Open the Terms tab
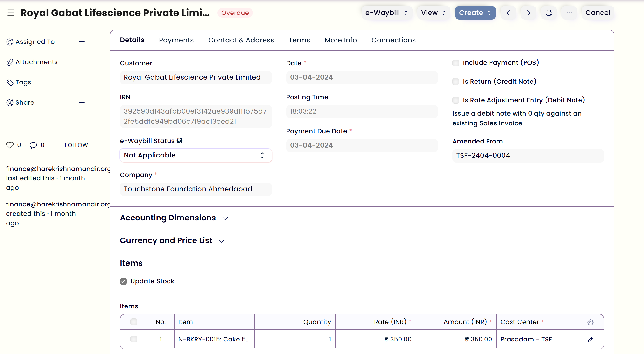Image resolution: width=644 pixels, height=354 pixels. pos(299,40)
